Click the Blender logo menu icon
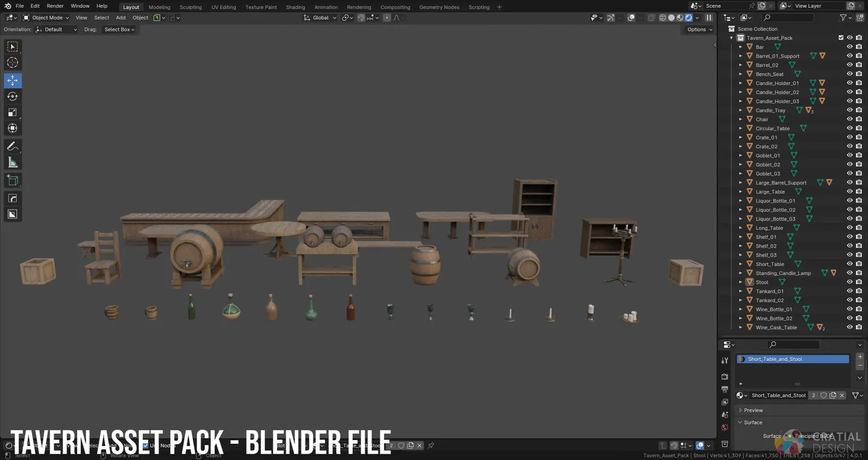The width and height of the screenshot is (868, 460). [x=7, y=6]
